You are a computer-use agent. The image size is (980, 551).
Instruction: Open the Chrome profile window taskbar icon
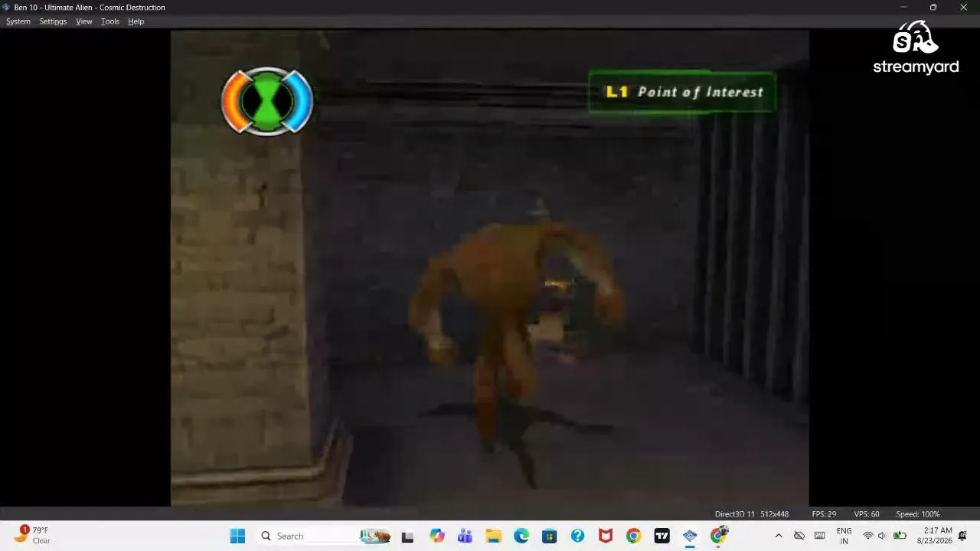pos(718,536)
